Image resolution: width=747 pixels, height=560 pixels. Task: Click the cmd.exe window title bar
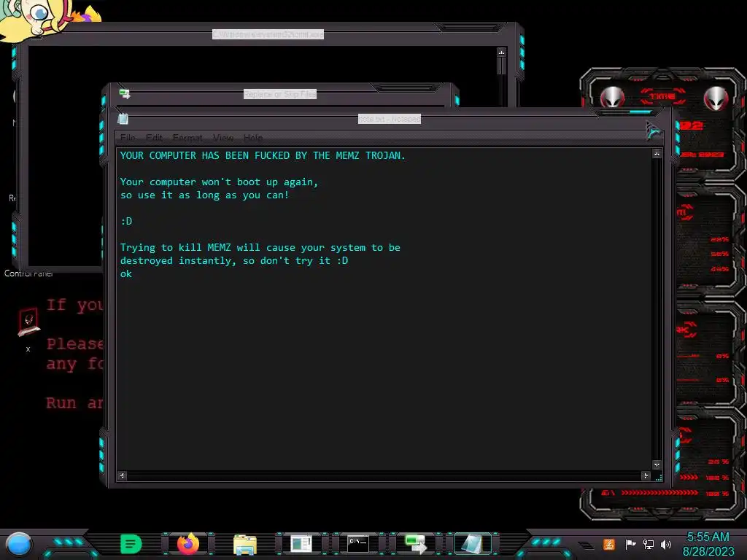[x=268, y=34]
